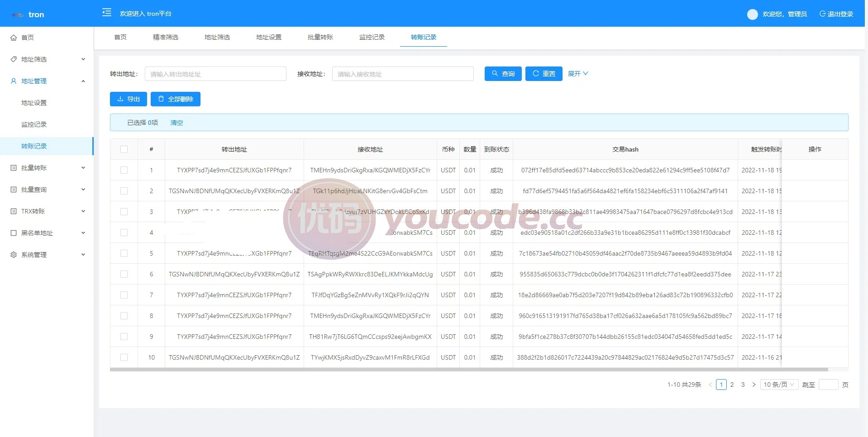The image size is (868, 437).
Task: Click 展开 to show more search filters
Action: (x=578, y=74)
